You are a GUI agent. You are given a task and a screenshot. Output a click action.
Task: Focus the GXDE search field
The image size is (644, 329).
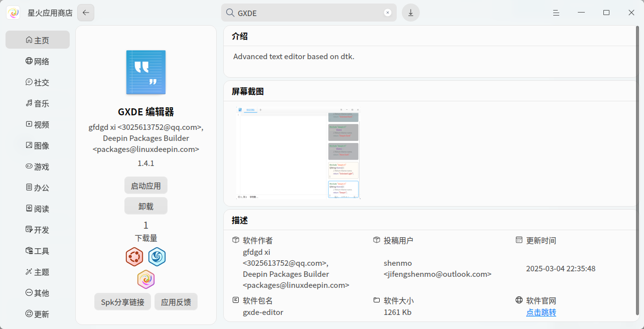click(309, 13)
